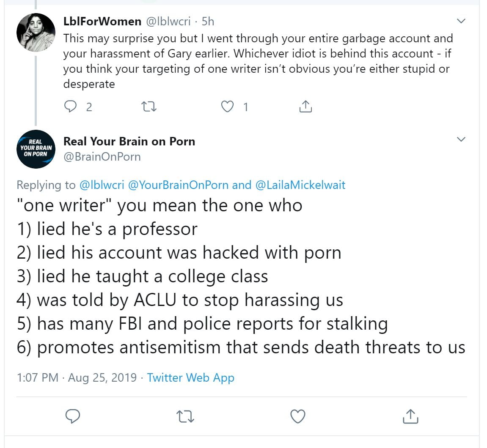
Task: Reply to the Real Your Brain on Porn tweet
Action: (73, 416)
